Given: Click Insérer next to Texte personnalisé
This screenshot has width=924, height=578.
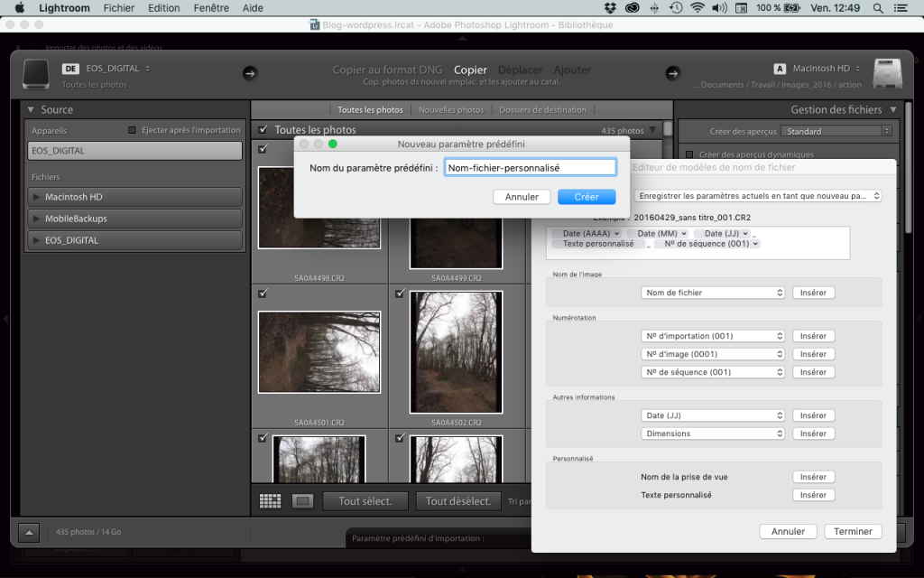Looking at the screenshot, I should (813, 495).
